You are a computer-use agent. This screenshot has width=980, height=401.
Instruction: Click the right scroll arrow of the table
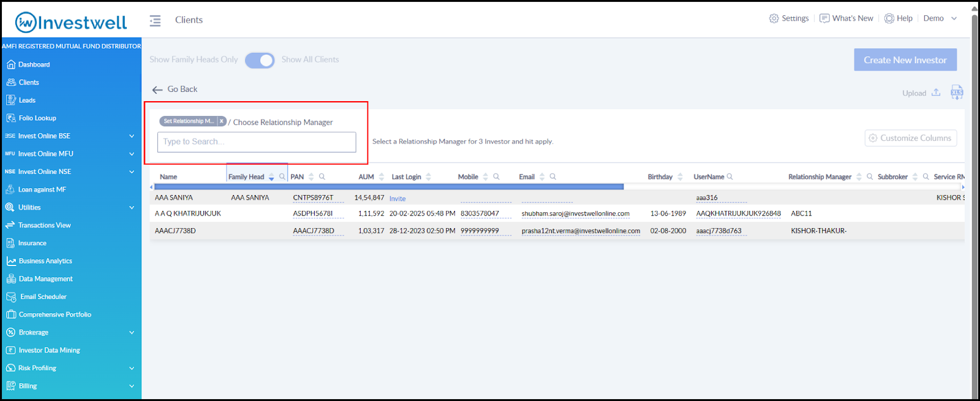pyautogui.click(x=963, y=186)
